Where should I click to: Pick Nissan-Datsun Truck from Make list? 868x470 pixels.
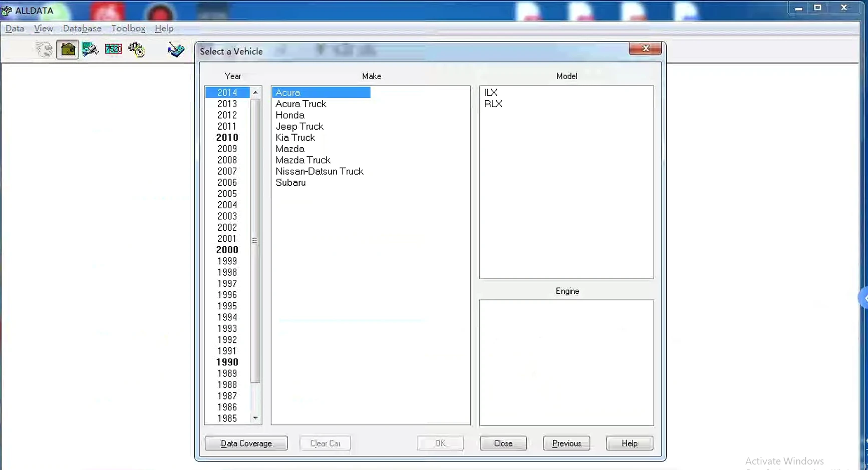point(319,171)
